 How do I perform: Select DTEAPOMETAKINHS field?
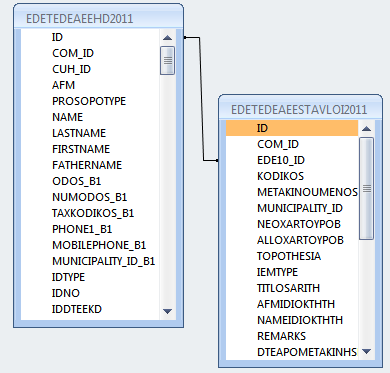tap(292, 352)
